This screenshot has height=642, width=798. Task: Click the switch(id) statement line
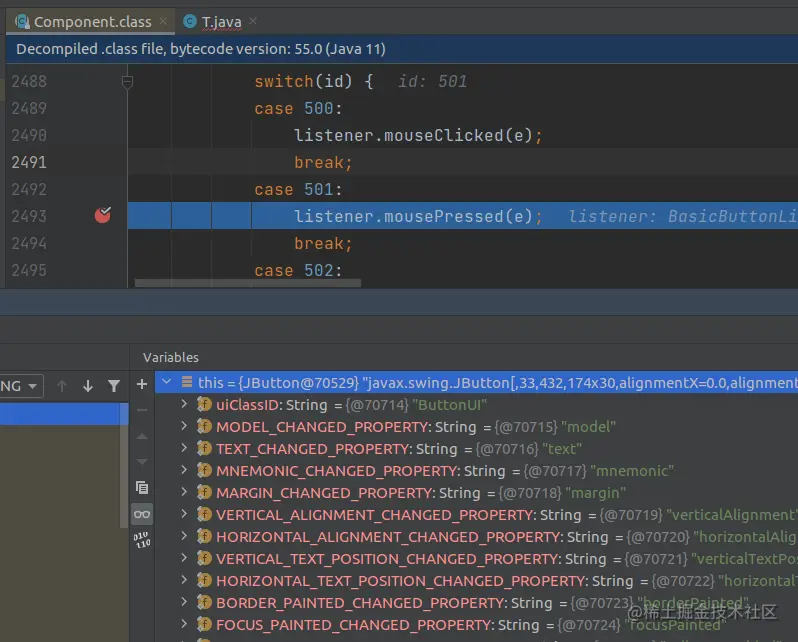click(x=314, y=81)
